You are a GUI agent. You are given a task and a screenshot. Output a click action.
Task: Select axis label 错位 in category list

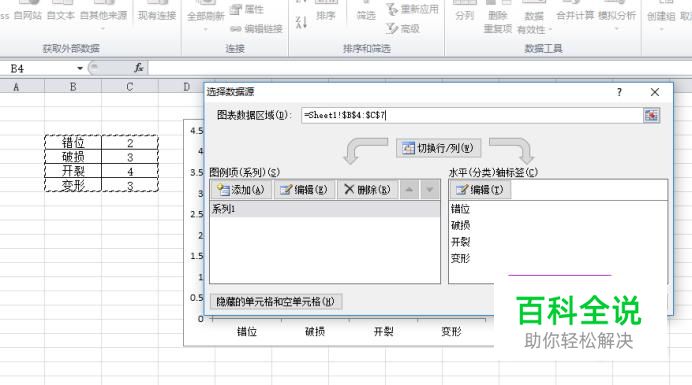point(460,209)
